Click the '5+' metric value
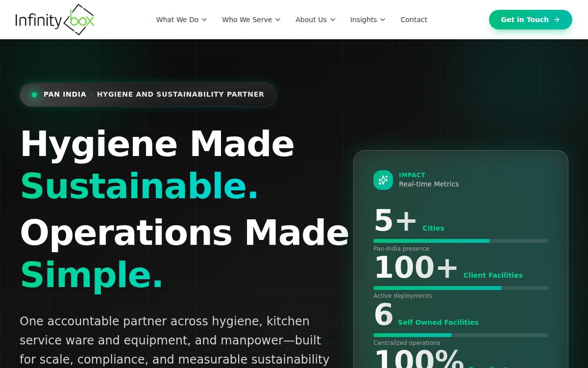 point(395,221)
